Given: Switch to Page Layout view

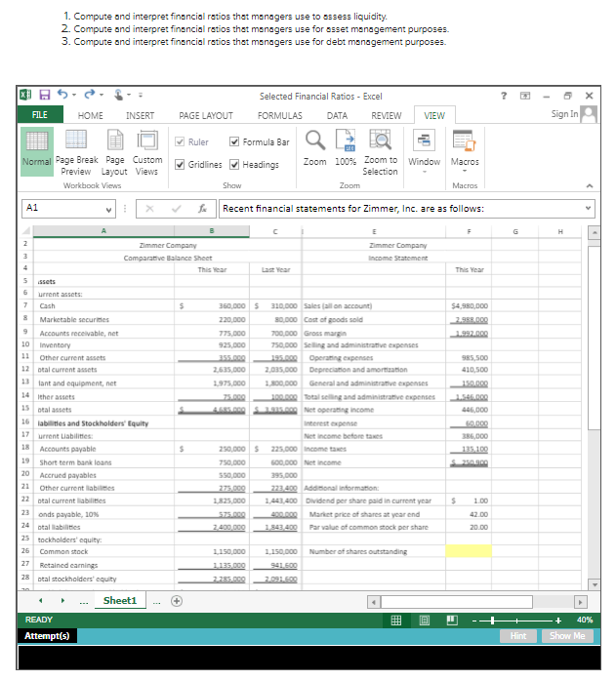Looking at the screenshot, I should click(115, 152).
